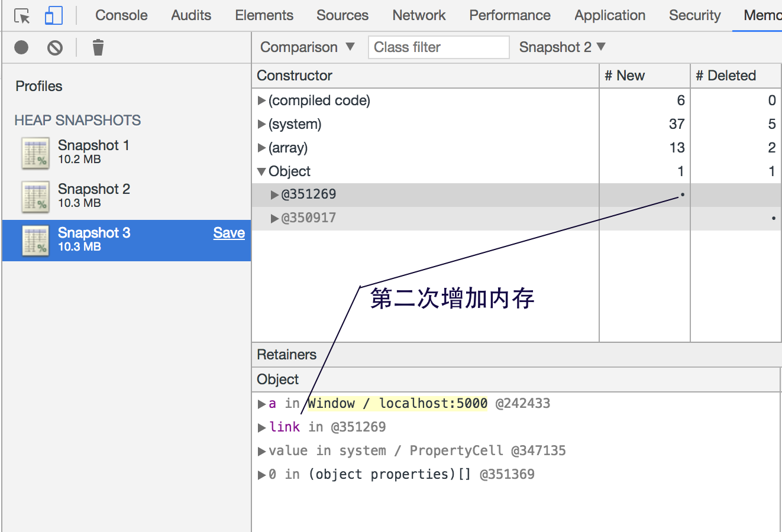782x532 pixels.
Task: Select Snapshot 1 10.2 MB entry
Action: (x=127, y=153)
